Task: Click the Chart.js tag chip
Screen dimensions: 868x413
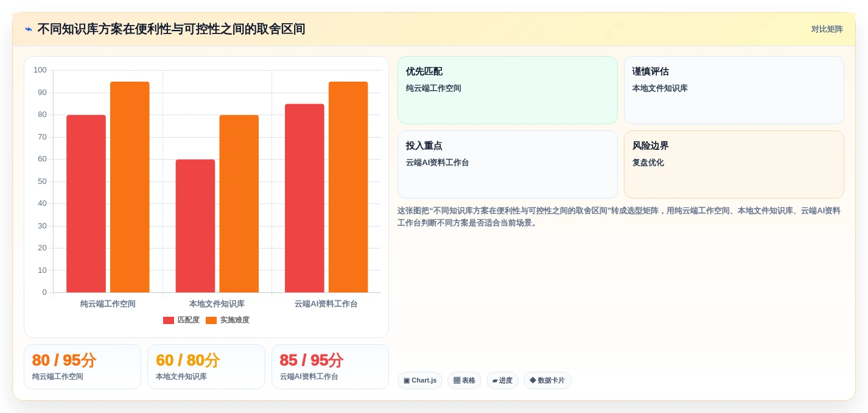Action: (x=420, y=381)
